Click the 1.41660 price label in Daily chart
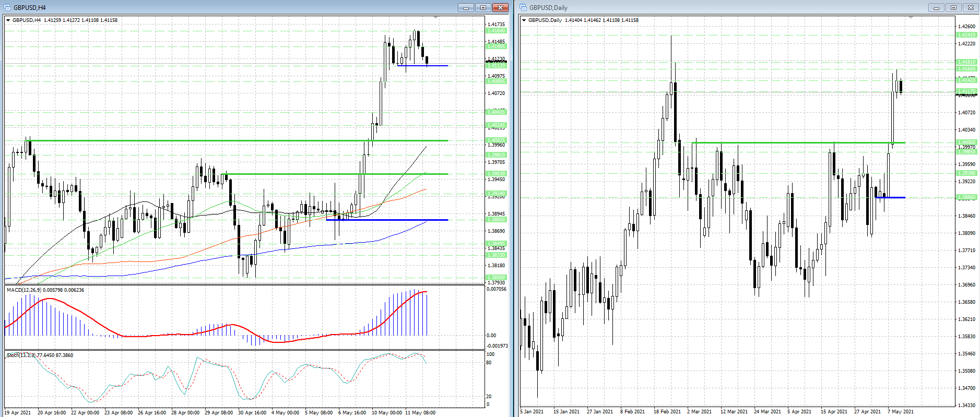The height and width of the screenshot is (417, 980). pos(966,69)
